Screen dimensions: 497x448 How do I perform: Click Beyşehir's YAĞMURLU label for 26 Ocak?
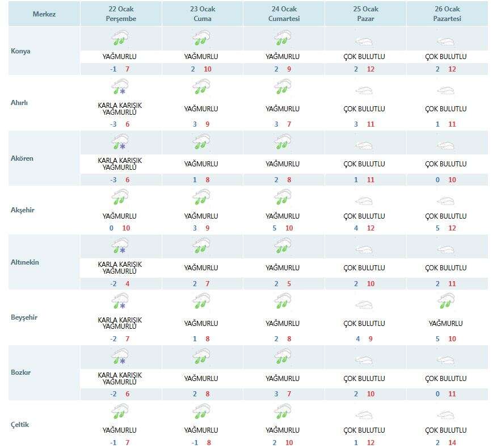click(x=445, y=324)
